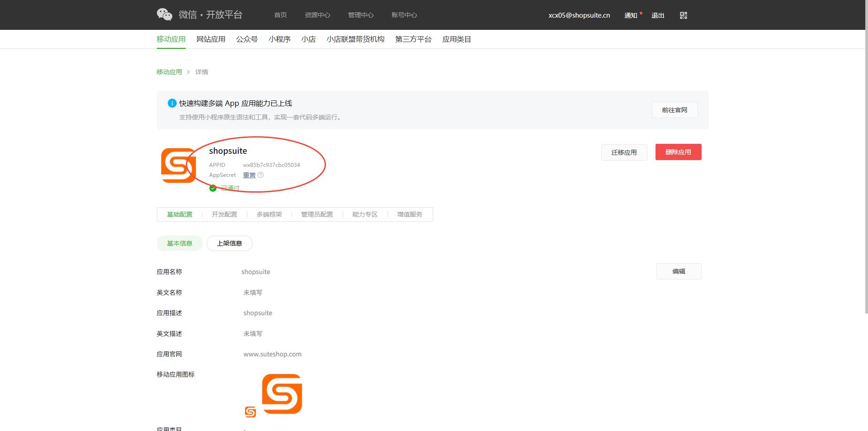Click app website www.suteshop.com
Image resolution: width=868 pixels, height=431 pixels.
click(272, 354)
